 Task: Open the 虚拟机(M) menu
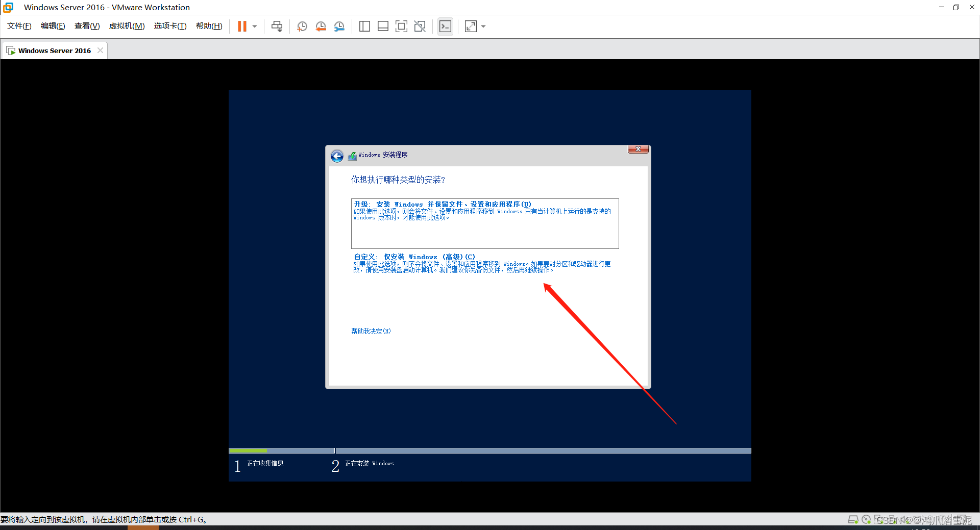[127, 26]
